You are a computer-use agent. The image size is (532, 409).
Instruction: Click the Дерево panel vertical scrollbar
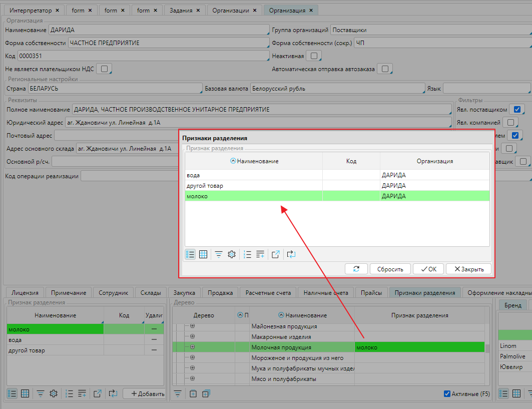(487, 349)
